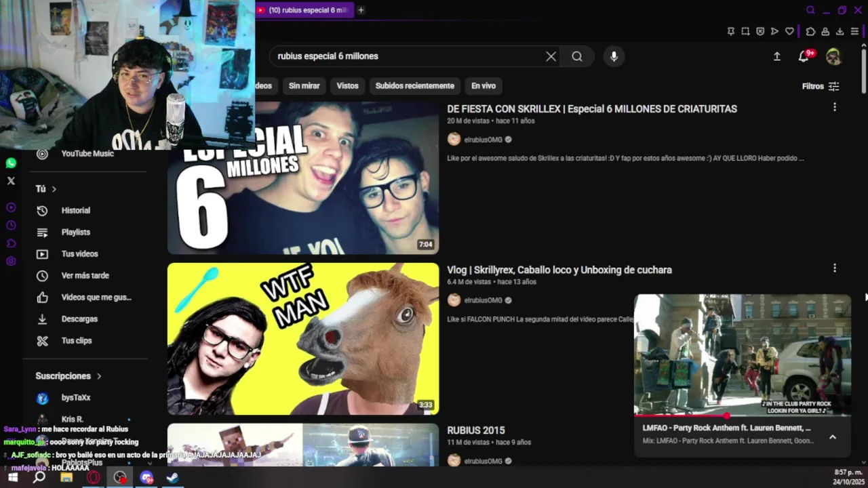This screenshot has height=488, width=868.
Task: Click the page vertical scrollbar
Action: (864, 71)
